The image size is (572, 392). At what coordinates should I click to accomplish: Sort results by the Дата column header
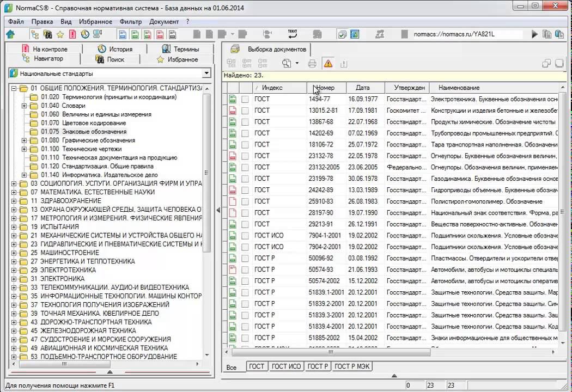point(365,88)
